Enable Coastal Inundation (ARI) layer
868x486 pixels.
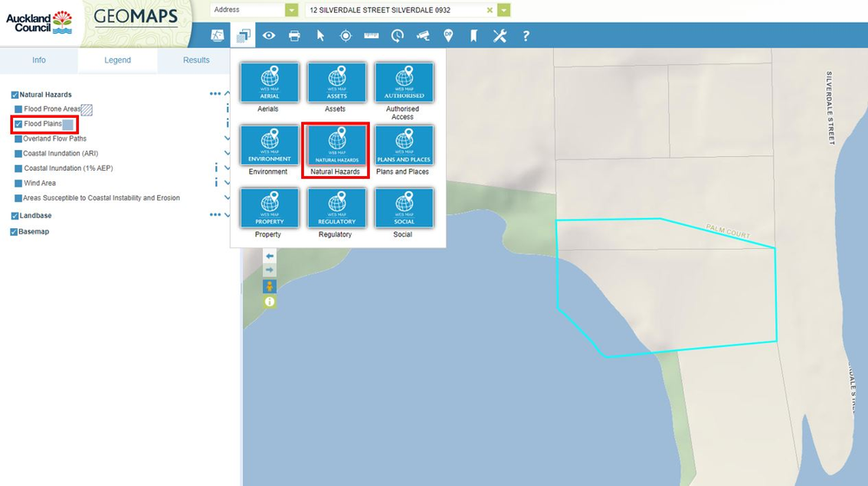(18, 154)
